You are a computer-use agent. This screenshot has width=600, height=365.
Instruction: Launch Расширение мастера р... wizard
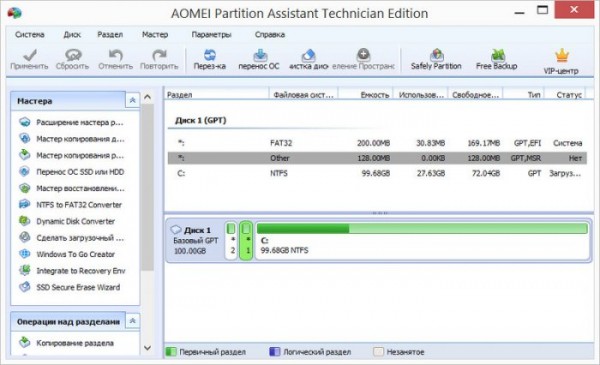point(80,122)
